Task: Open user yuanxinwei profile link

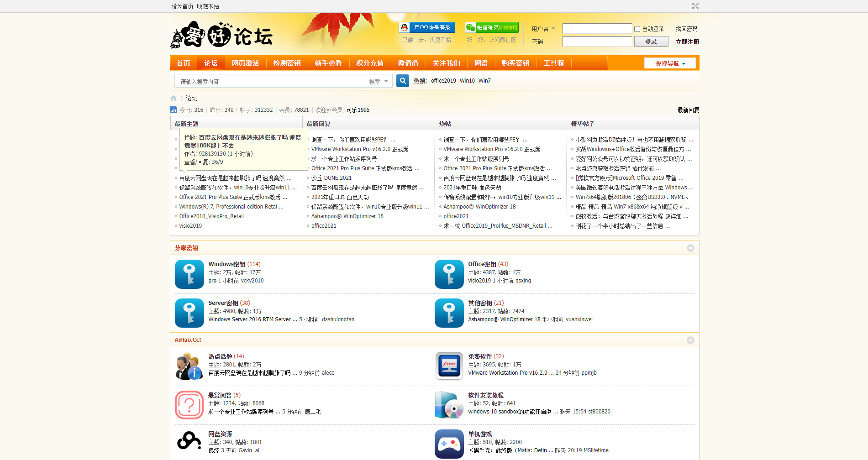Action: (x=579, y=319)
